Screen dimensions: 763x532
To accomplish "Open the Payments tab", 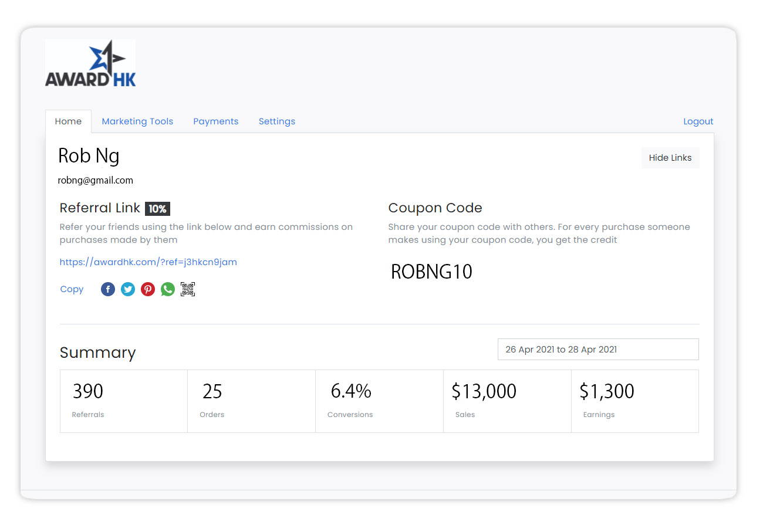I will (216, 121).
